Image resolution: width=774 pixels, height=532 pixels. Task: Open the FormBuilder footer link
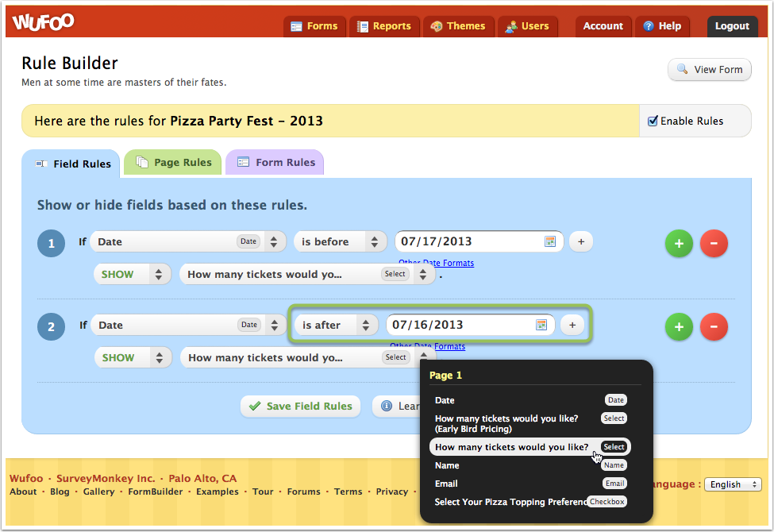point(156,492)
